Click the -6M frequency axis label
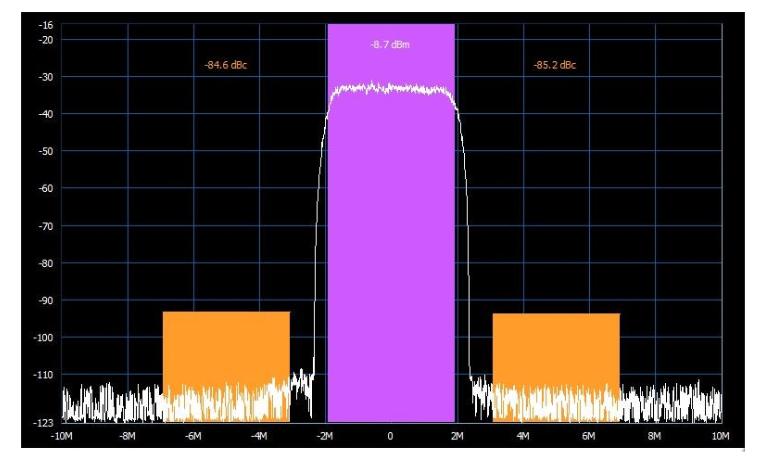The height and width of the screenshot is (466, 767). pyautogui.click(x=193, y=436)
